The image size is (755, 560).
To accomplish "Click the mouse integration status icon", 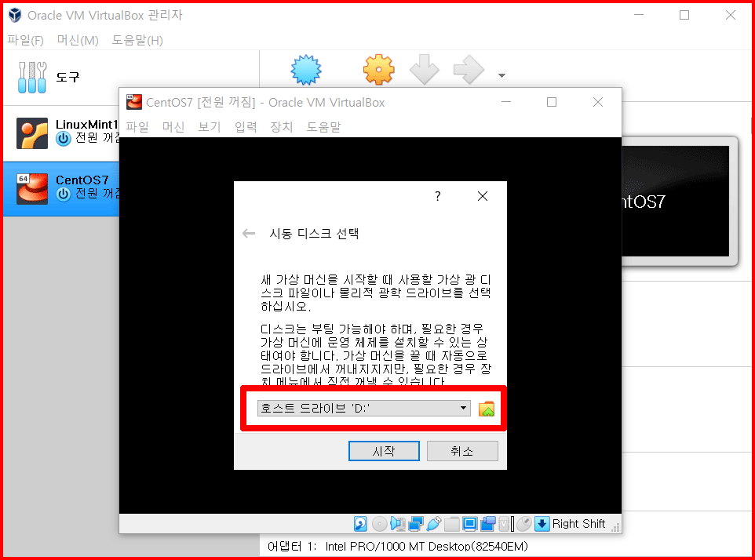I will pyautogui.click(x=524, y=524).
